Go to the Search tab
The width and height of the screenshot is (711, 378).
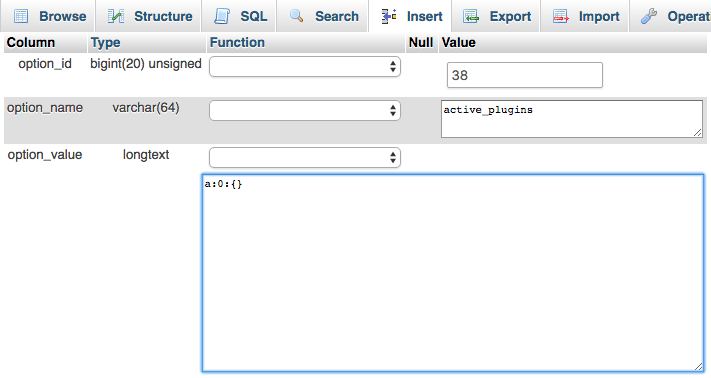tap(322, 16)
